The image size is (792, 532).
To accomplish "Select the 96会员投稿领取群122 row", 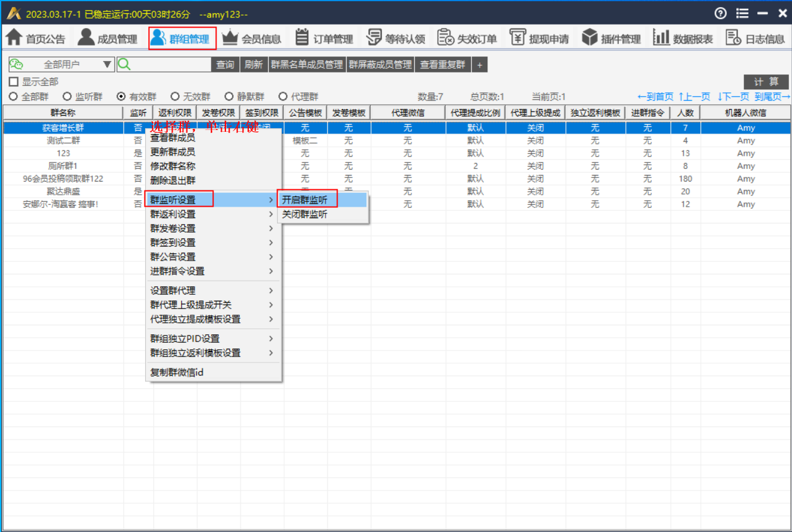I will [x=396, y=179].
